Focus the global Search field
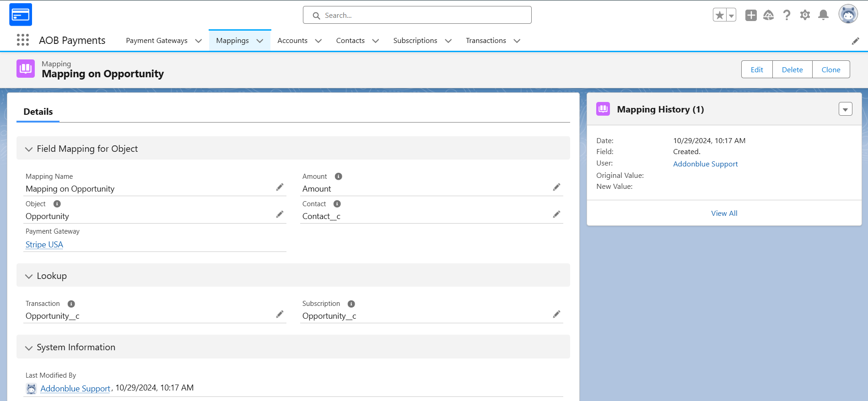Viewport: 868px width, 401px height. [417, 15]
